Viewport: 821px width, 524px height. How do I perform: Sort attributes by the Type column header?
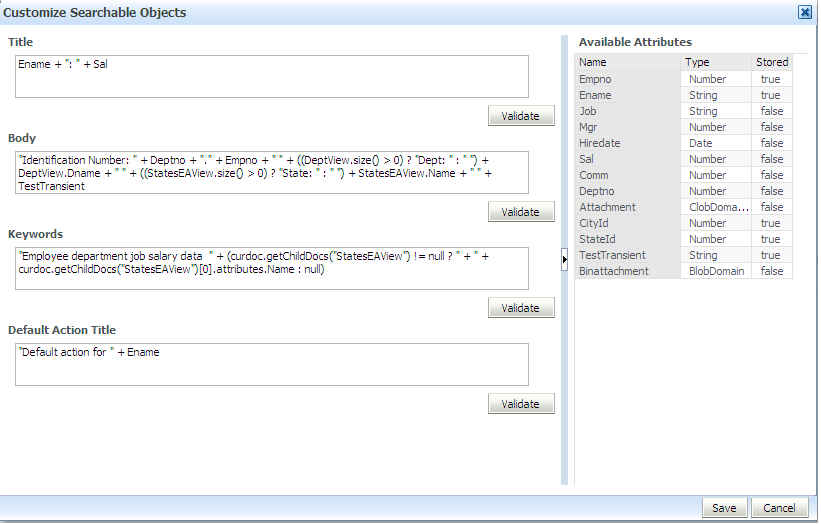716,62
